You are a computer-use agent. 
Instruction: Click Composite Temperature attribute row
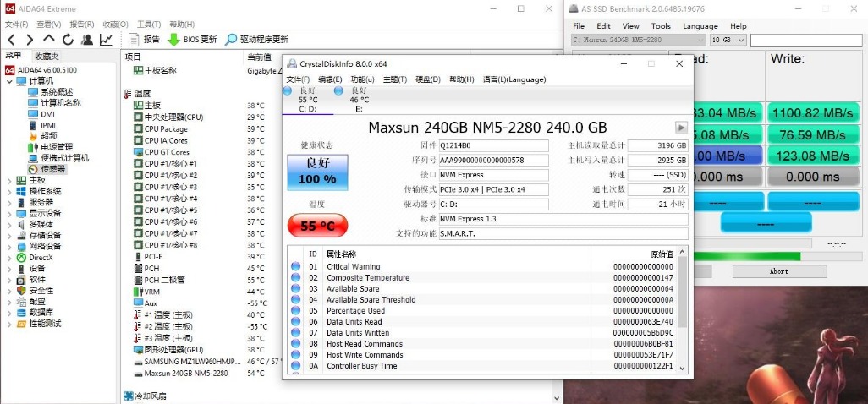coord(481,277)
